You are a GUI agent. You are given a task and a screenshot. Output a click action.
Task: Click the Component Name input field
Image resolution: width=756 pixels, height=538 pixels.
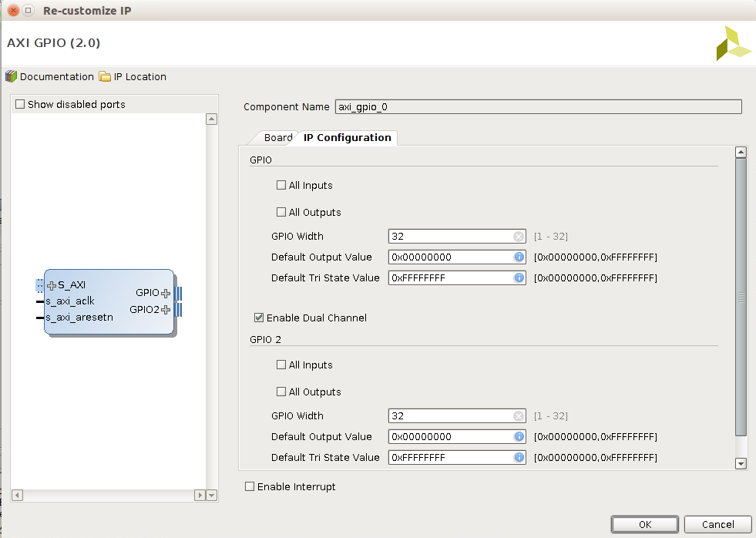(x=538, y=106)
